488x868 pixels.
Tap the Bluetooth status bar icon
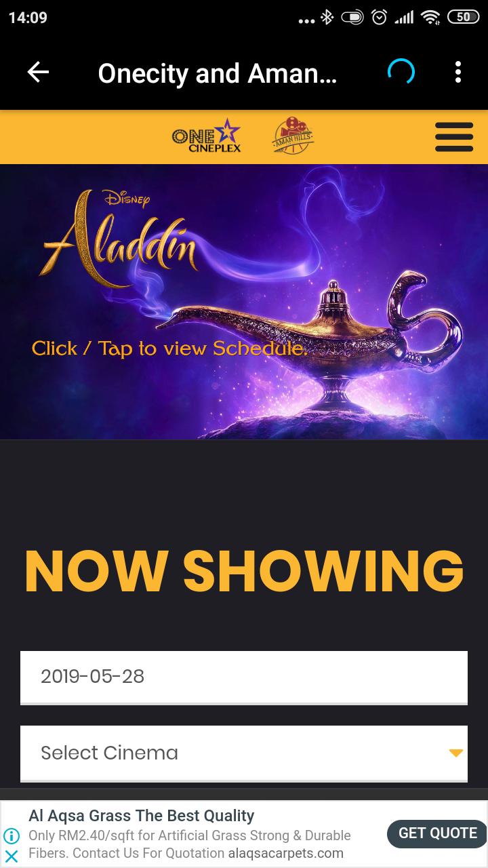pyautogui.click(x=327, y=18)
